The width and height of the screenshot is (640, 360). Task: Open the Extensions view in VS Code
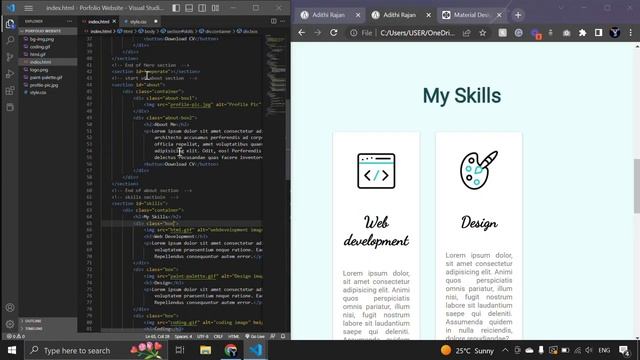tap(10, 91)
